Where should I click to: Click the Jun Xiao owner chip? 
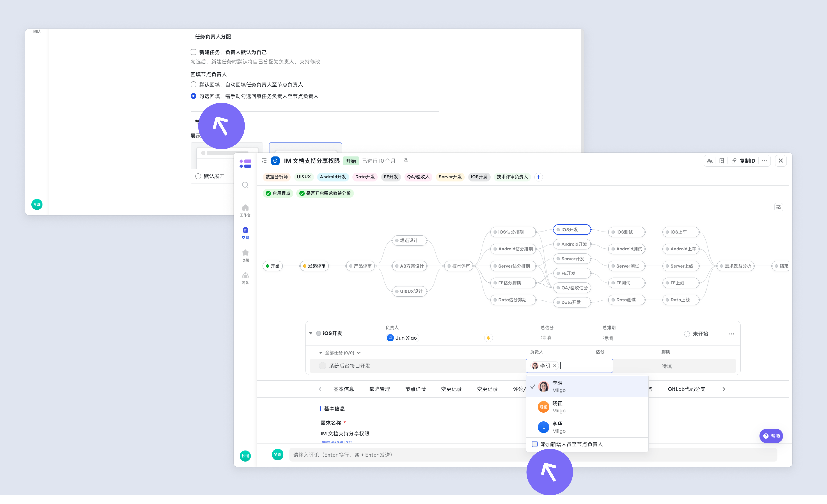(x=402, y=338)
